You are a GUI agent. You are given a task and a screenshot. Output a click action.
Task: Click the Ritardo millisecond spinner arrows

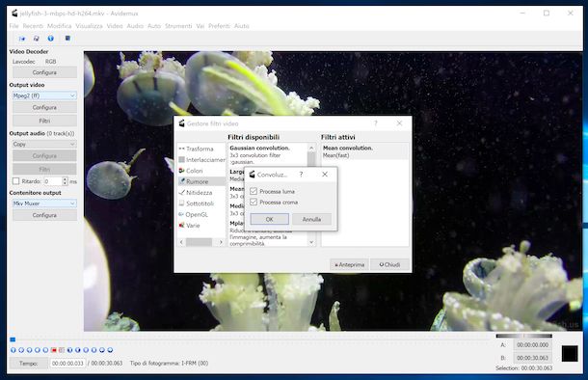pyautogui.click(x=65, y=181)
